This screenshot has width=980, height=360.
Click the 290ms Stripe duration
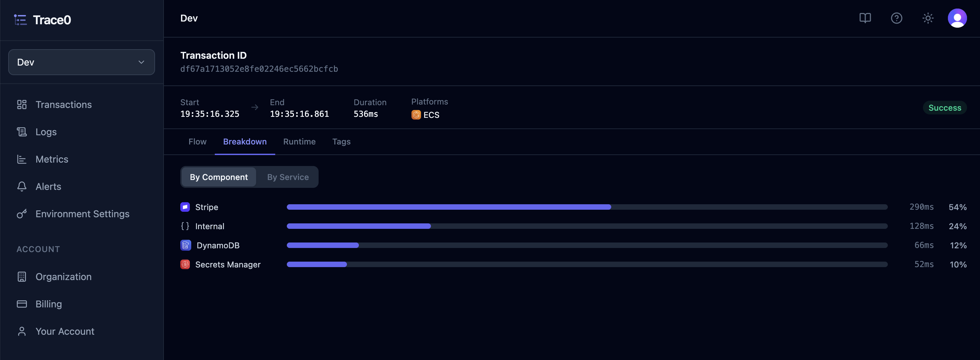[921, 207]
